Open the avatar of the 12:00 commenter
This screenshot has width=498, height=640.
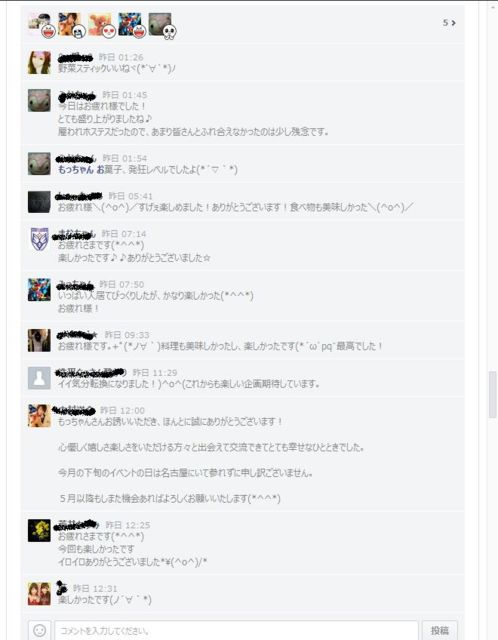point(39,416)
